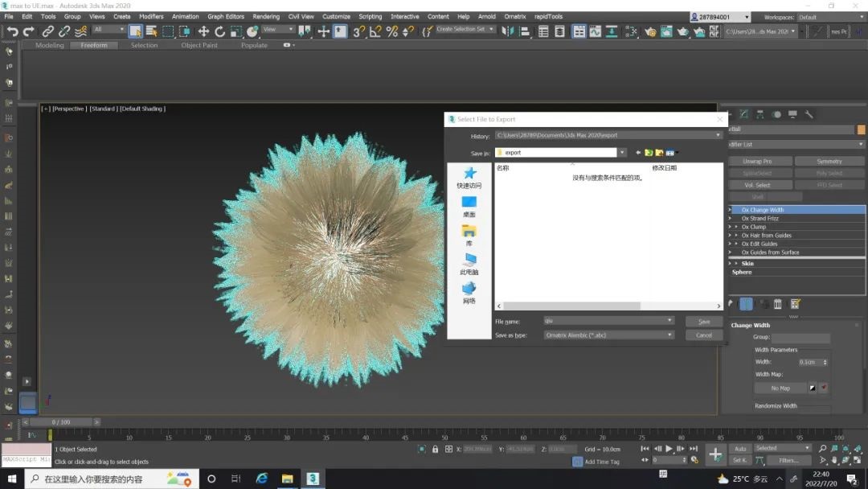This screenshot has height=489, width=868.
Task: Toggle the Angle Snap icon
Action: (x=375, y=31)
